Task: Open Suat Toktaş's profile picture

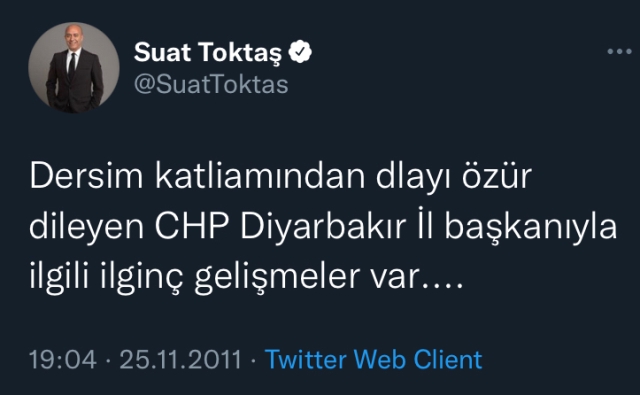Action: (74, 68)
